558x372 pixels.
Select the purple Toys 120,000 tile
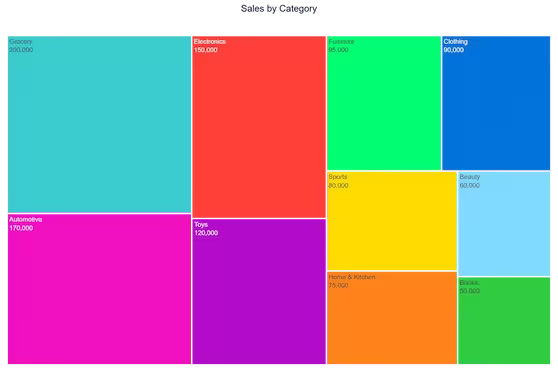tap(259, 292)
